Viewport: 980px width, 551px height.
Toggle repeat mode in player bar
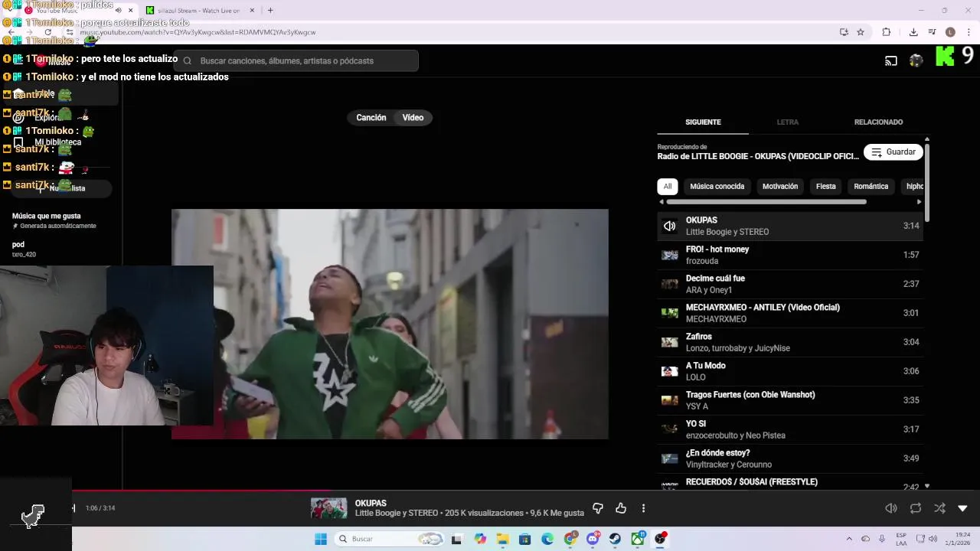pos(916,508)
